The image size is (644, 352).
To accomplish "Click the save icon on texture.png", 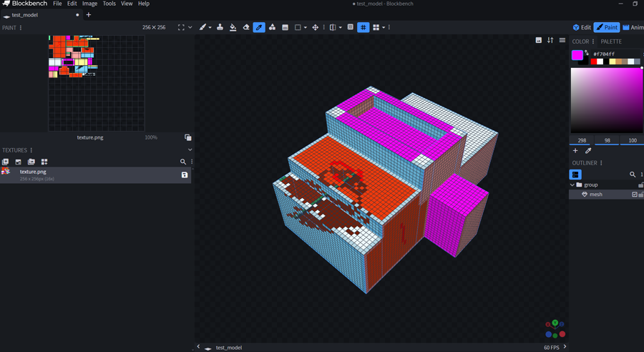I will pyautogui.click(x=184, y=175).
